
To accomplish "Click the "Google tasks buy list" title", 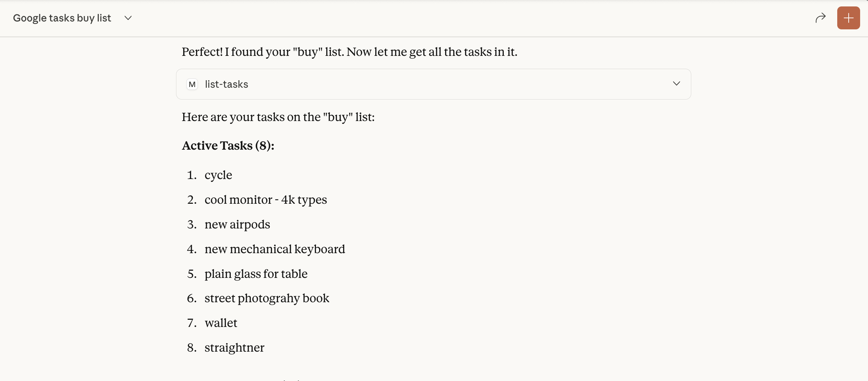I will coord(62,18).
